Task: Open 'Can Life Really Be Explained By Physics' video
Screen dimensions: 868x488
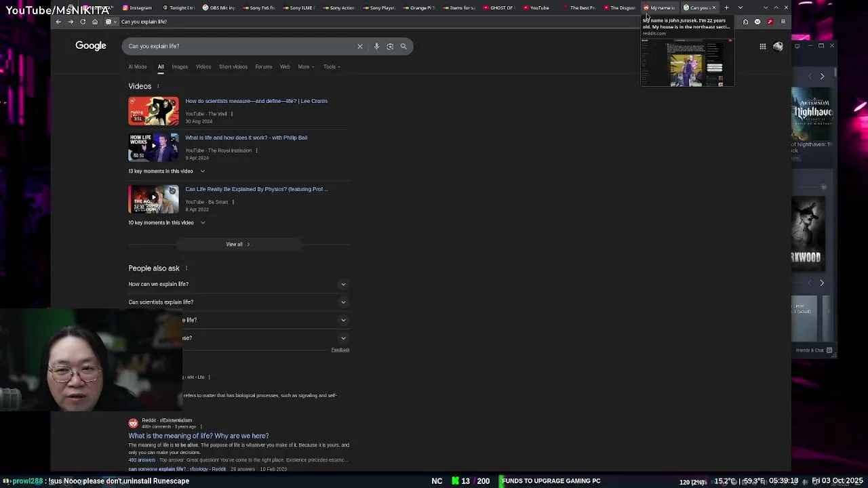Action: click(x=256, y=189)
